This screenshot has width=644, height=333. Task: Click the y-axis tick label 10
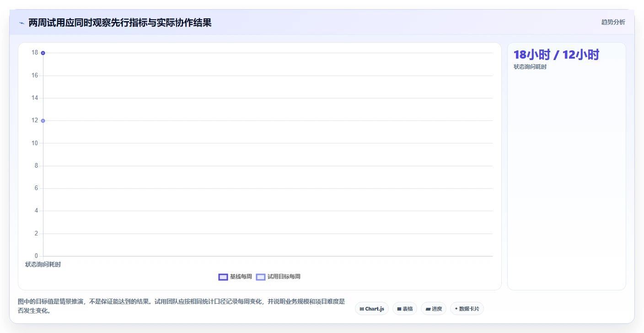35,143
